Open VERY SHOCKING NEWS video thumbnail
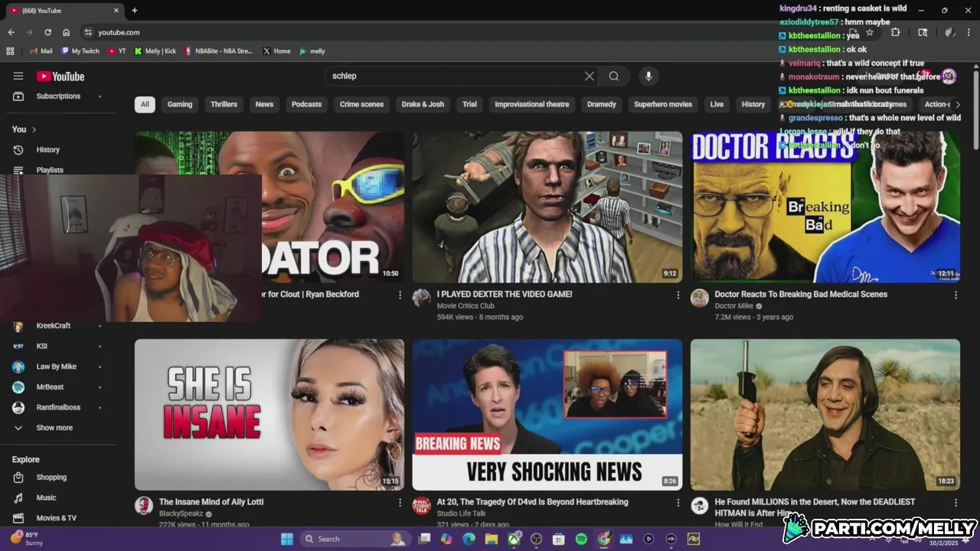The height and width of the screenshot is (551, 980). coord(547,415)
